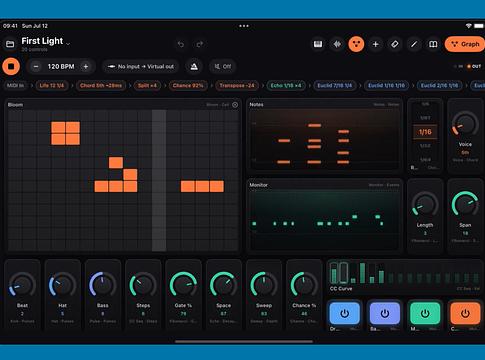Adjust the Space knob
Viewport: 485px width, 360px height.
click(224, 284)
